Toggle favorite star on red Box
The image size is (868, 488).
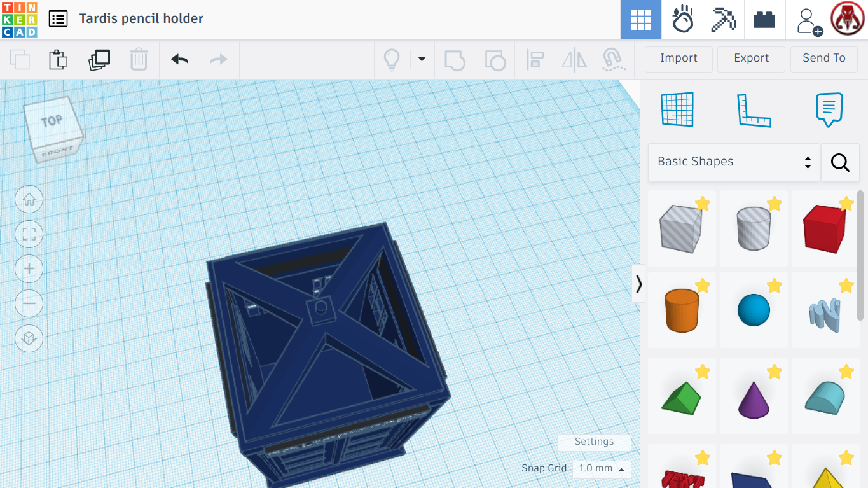pos(846,204)
